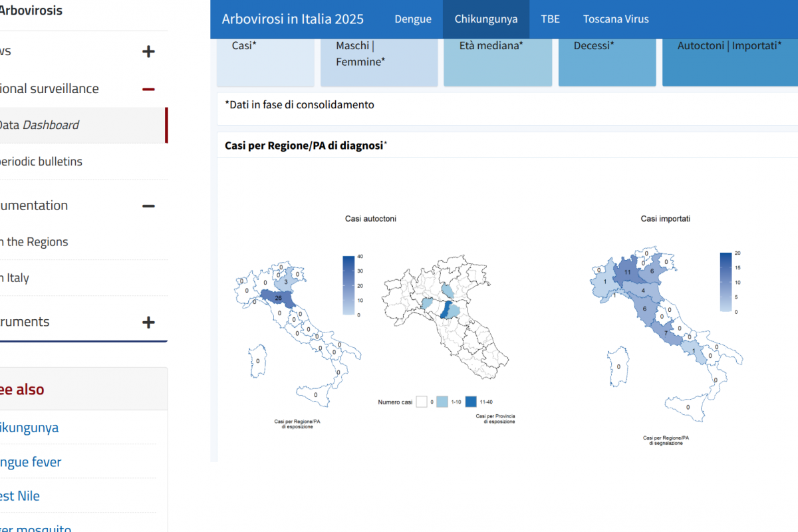
Task: Open the periodic bulletins link
Action: [41, 162]
